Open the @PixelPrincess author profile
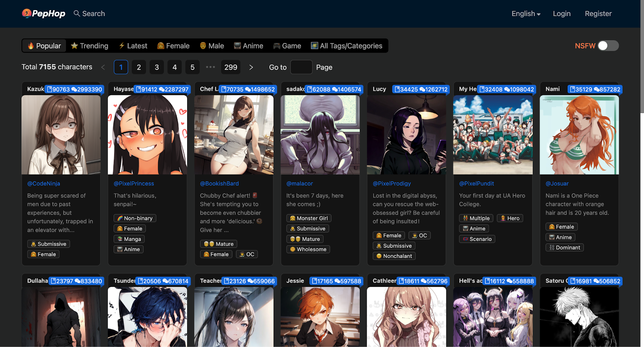 134,184
